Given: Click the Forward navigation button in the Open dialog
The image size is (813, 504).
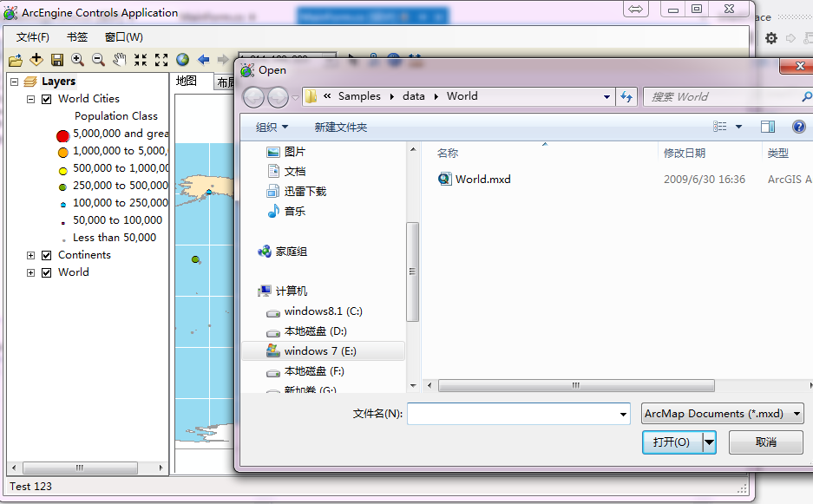Looking at the screenshot, I should click(x=278, y=97).
